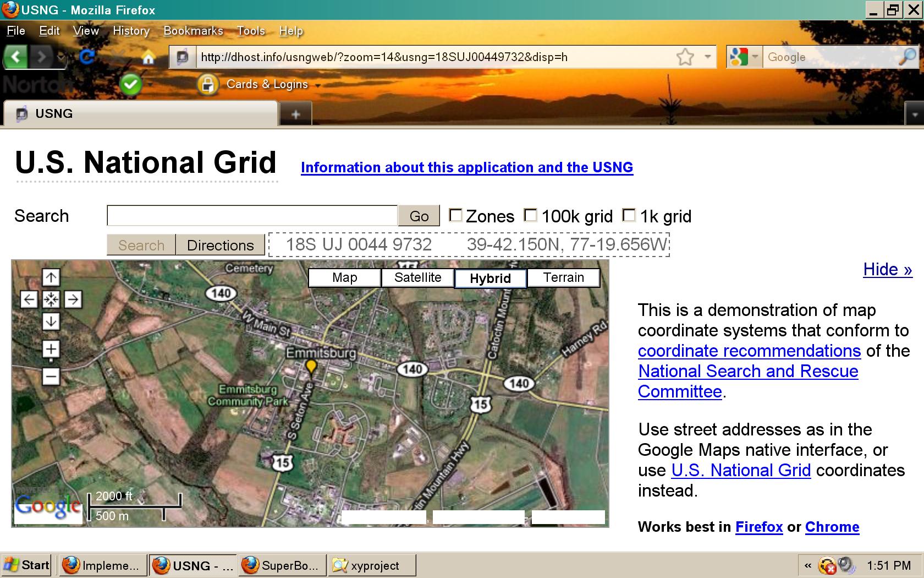
Task: Pan the map up with the up arrow
Action: tap(51, 277)
